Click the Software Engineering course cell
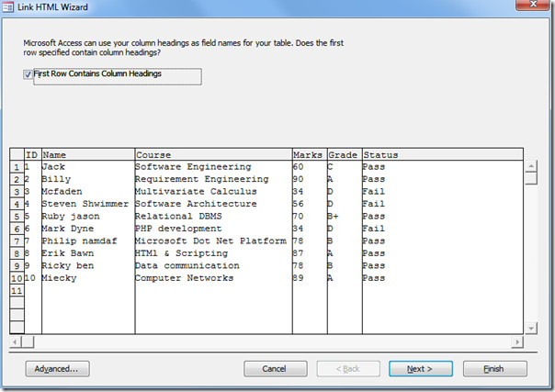 click(213, 167)
